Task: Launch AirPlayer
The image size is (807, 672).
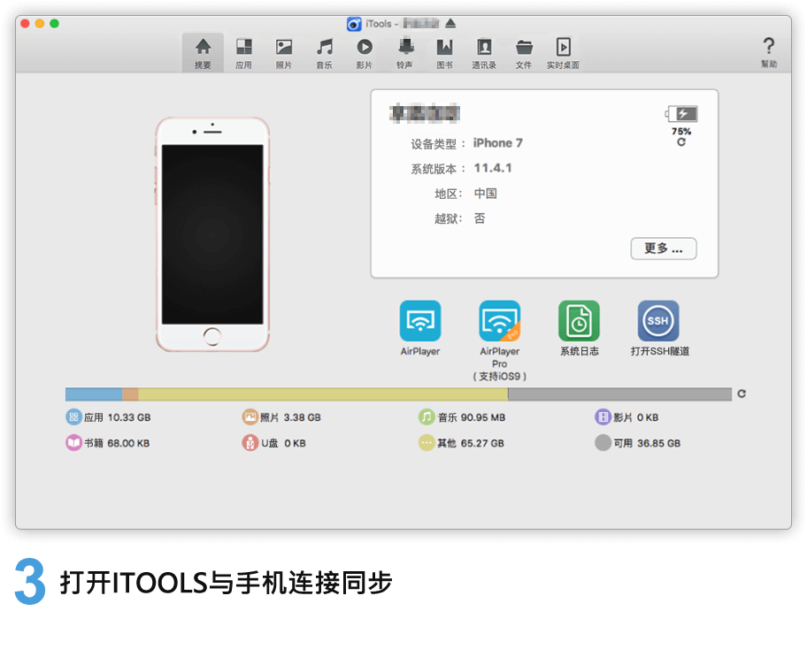Action: click(420, 321)
